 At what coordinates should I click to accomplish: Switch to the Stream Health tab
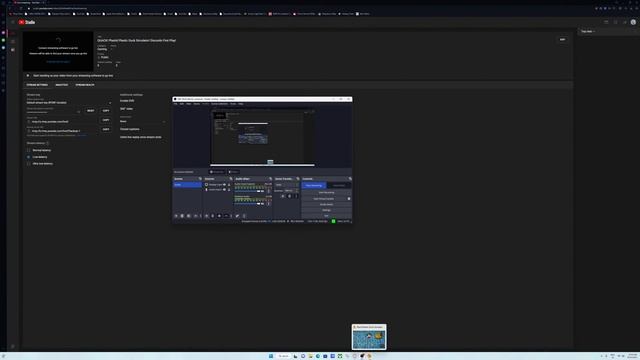click(85, 85)
